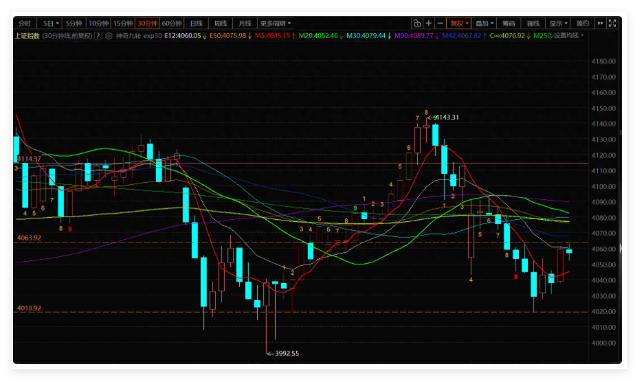Viewport: 639px width, 381px height.
Task: Click the 4063.92 horizontal line label
Action: point(29,238)
